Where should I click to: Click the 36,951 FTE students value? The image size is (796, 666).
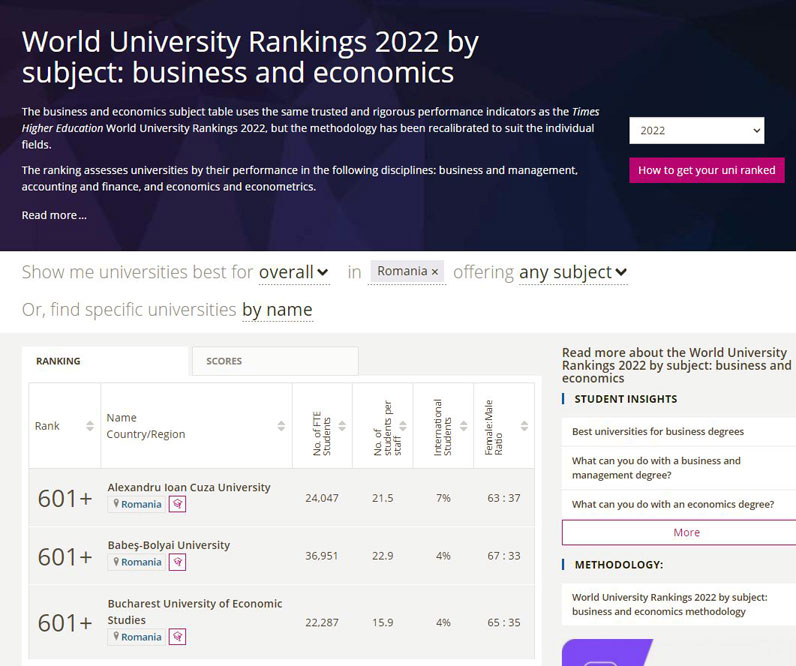pyautogui.click(x=321, y=556)
